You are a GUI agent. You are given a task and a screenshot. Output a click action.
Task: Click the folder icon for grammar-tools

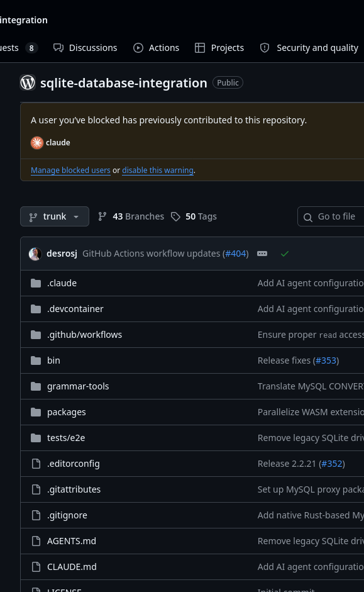coord(36,386)
